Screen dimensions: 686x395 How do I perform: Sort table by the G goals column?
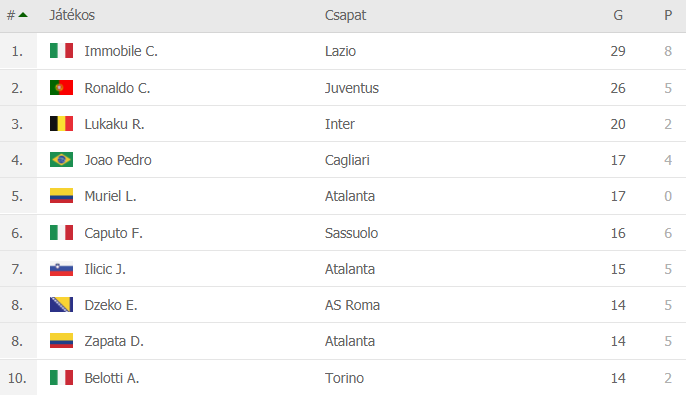coord(618,15)
